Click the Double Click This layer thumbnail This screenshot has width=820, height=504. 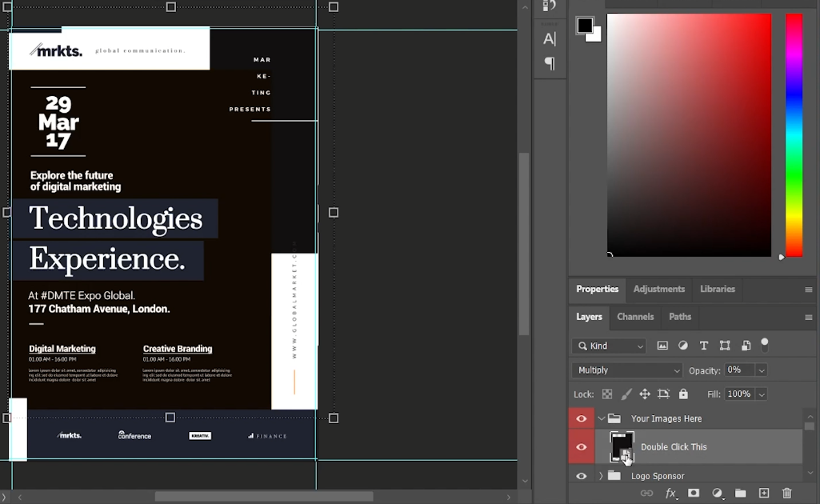click(622, 446)
